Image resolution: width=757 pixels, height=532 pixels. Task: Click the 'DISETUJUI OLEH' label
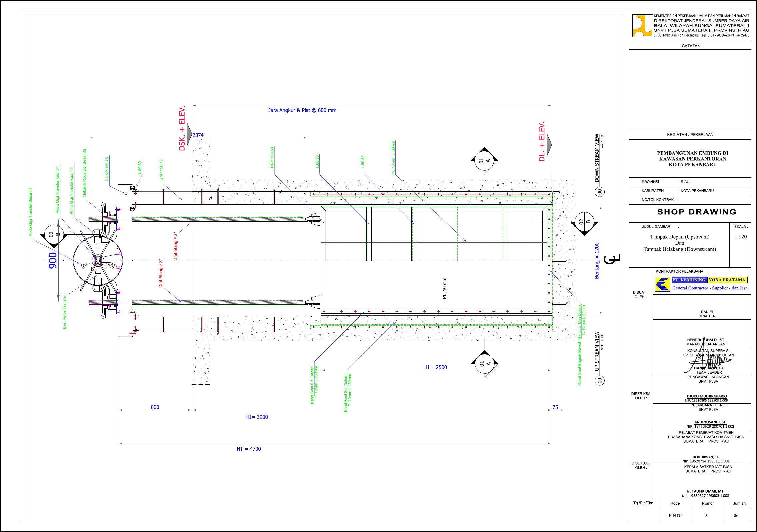(x=641, y=465)
